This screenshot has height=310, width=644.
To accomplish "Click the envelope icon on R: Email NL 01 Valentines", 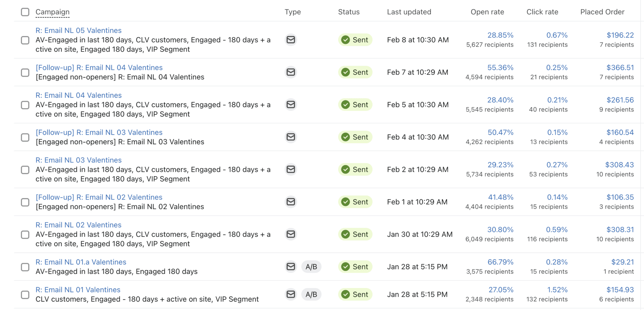I will tap(291, 294).
